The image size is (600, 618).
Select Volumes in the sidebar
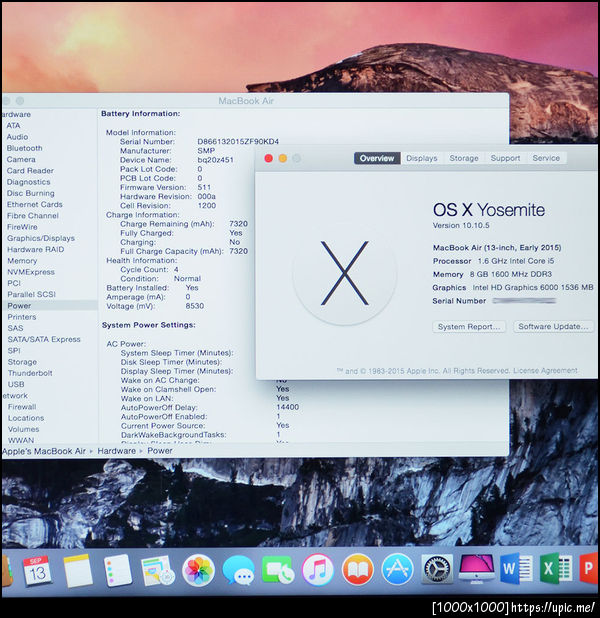23,429
